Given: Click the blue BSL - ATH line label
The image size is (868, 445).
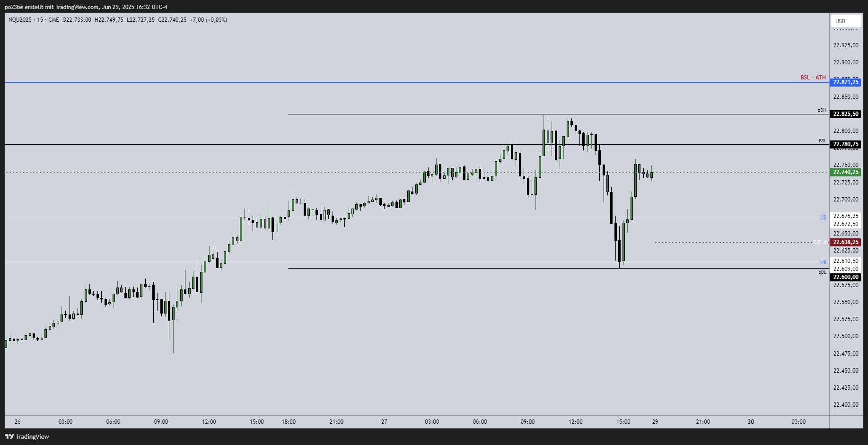Looking at the screenshot, I should click(812, 77).
